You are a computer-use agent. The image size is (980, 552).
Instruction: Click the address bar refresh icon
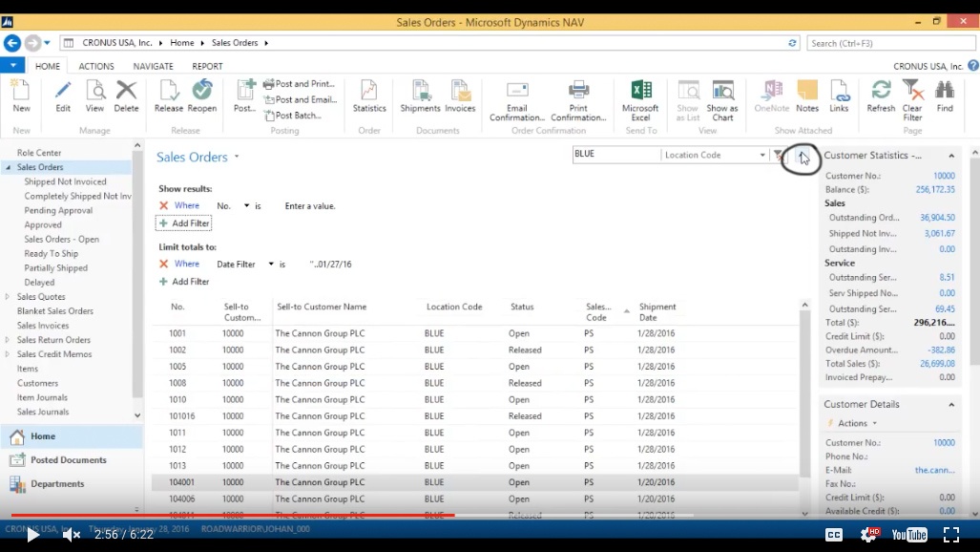792,43
